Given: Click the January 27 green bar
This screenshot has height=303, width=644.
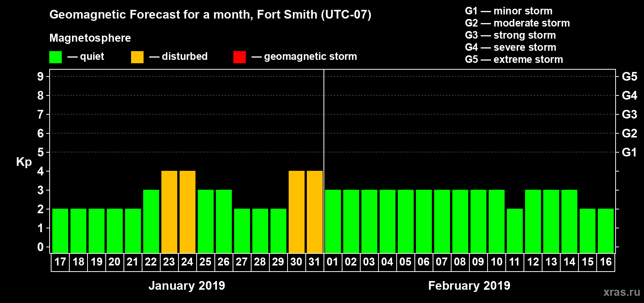Looking at the screenshot, I should tap(242, 231).
